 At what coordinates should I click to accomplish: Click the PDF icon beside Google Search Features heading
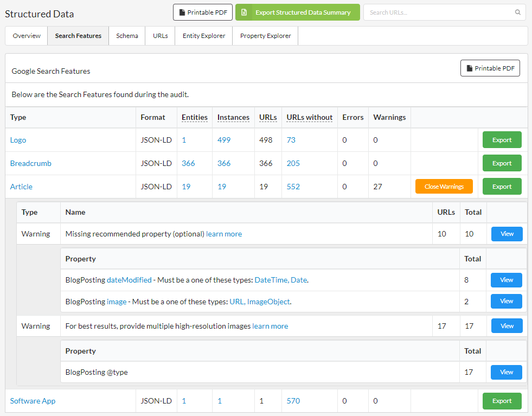471,68
